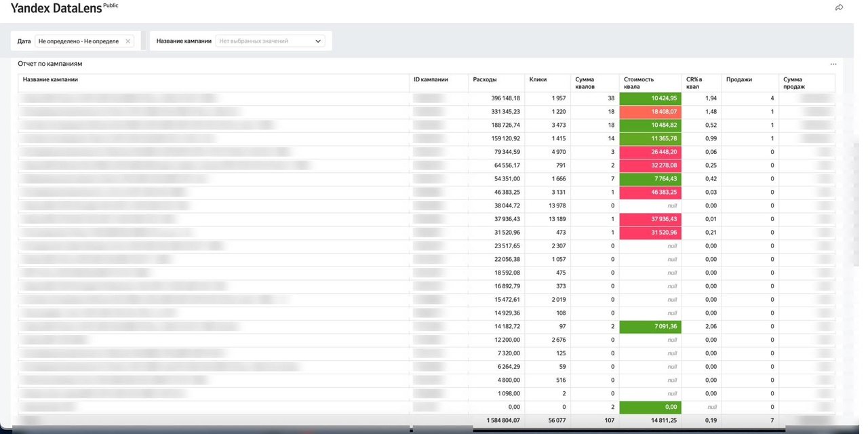Screen dimensions: 868x434
Task: Sort by Клики column header
Action: pos(538,79)
